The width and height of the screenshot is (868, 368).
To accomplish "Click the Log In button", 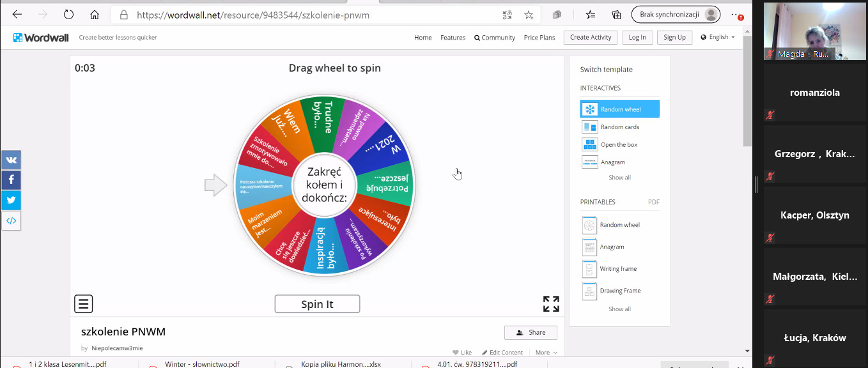I will (x=637, y=37).
